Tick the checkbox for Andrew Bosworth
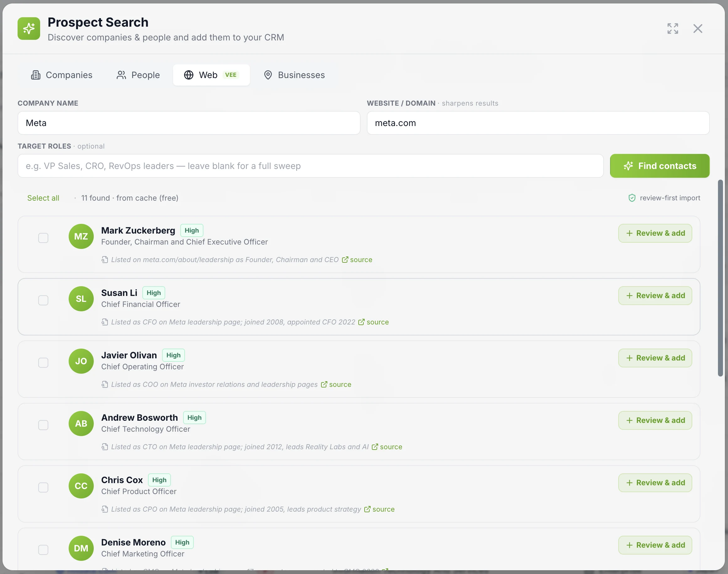Image resolution: width=728 pixels, height=574 pixels. (x=43, y=425)
